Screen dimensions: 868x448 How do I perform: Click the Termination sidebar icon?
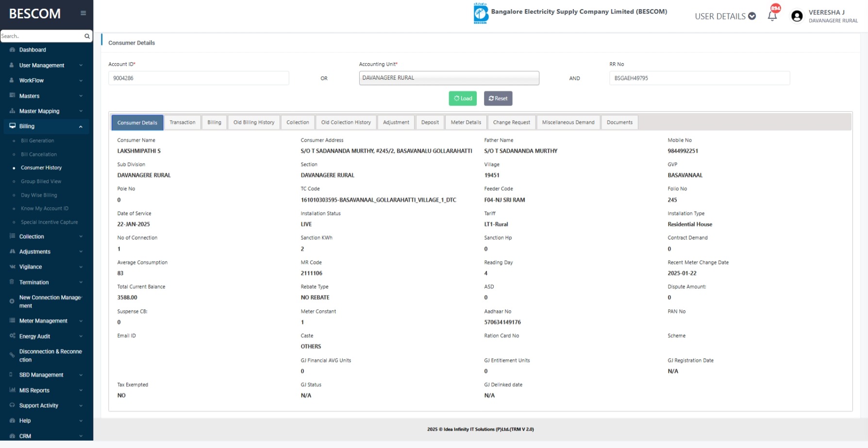coord(12,282)
